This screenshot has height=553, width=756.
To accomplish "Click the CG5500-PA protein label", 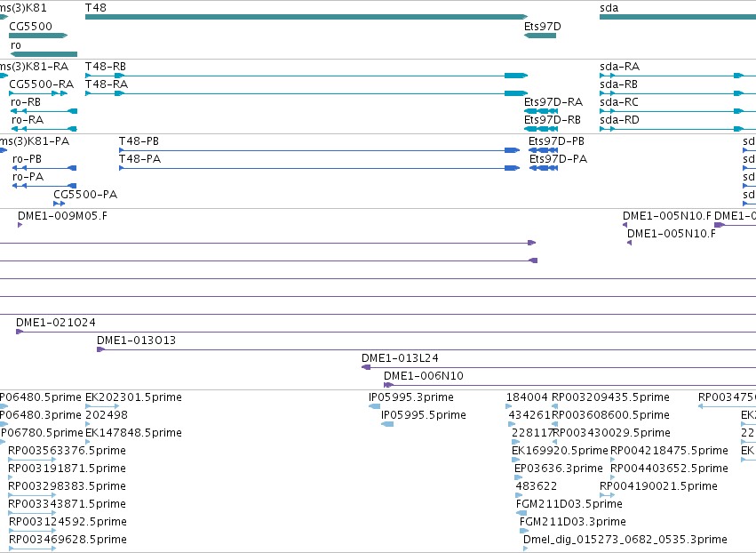I will (85, 195).
